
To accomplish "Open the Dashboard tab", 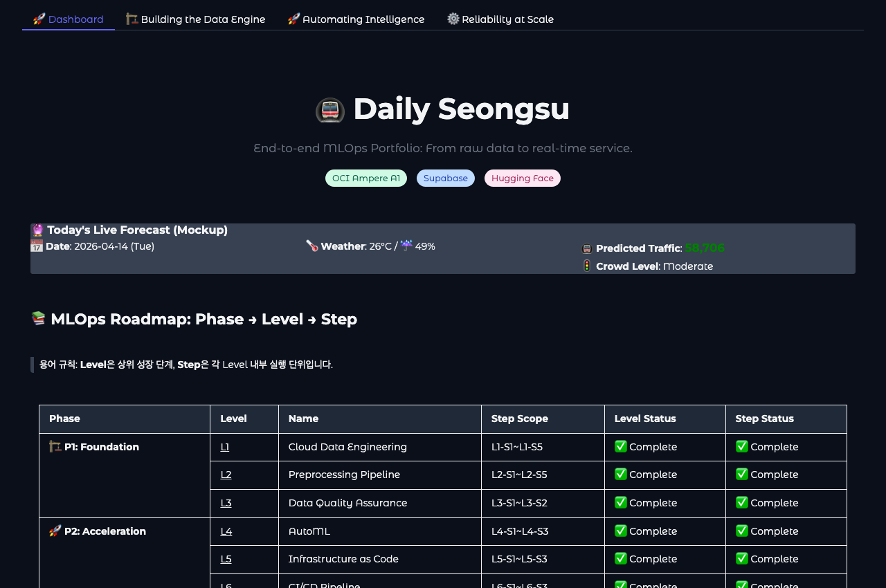I will [x=69, y=19].
